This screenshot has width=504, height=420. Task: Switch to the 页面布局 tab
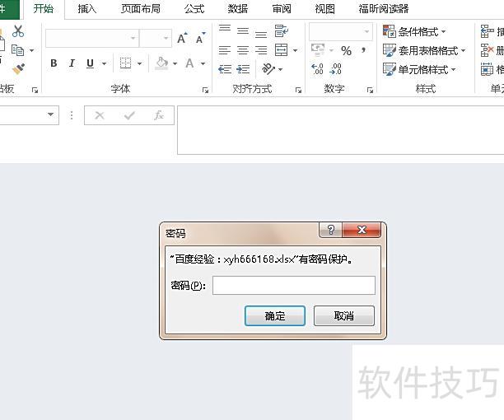tap(141, 9)
